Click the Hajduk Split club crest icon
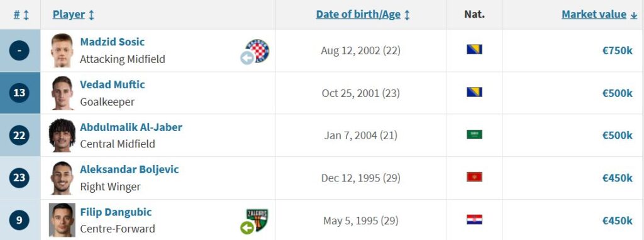 (257, 50)
